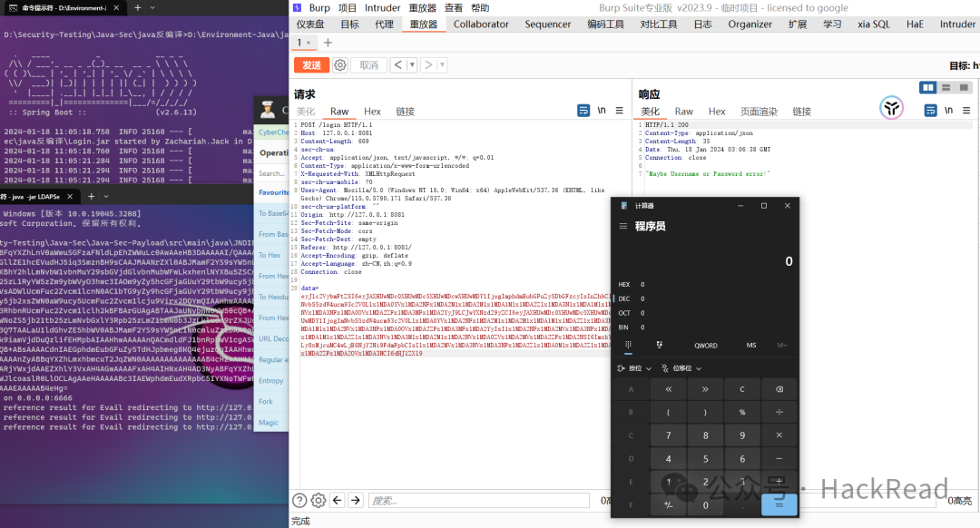The image size is (980, 528).
Task: Click the disabled 取消 cancel button
Action: (x=368, y=65)
